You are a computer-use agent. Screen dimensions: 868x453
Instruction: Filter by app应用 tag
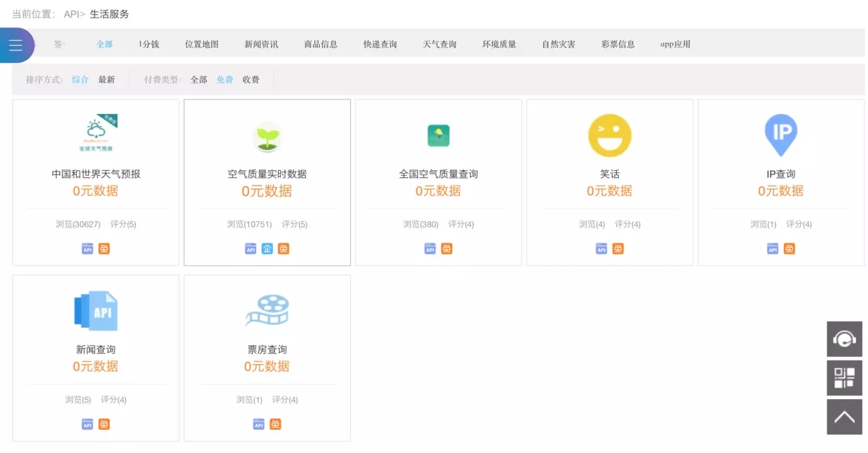(675, 44)
